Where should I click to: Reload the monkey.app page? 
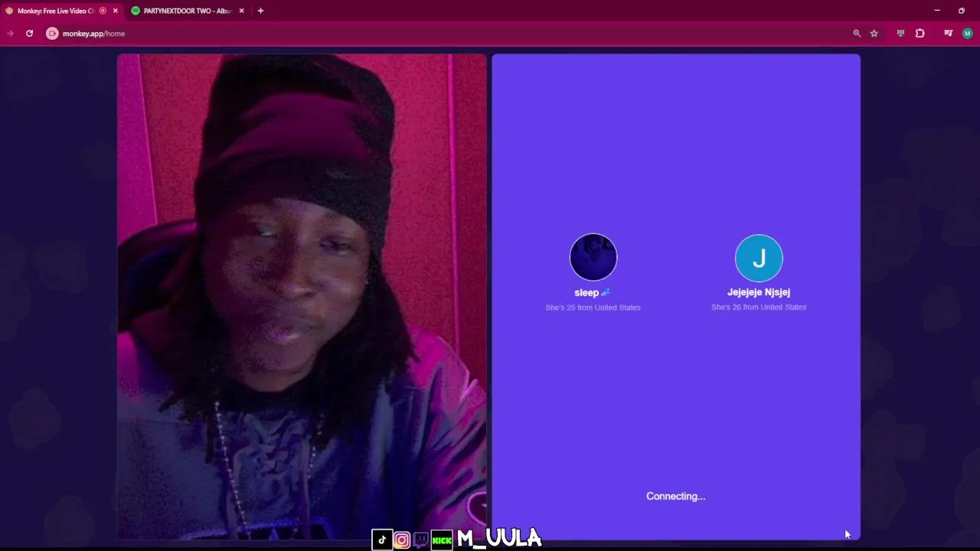[x=29, y=34]
